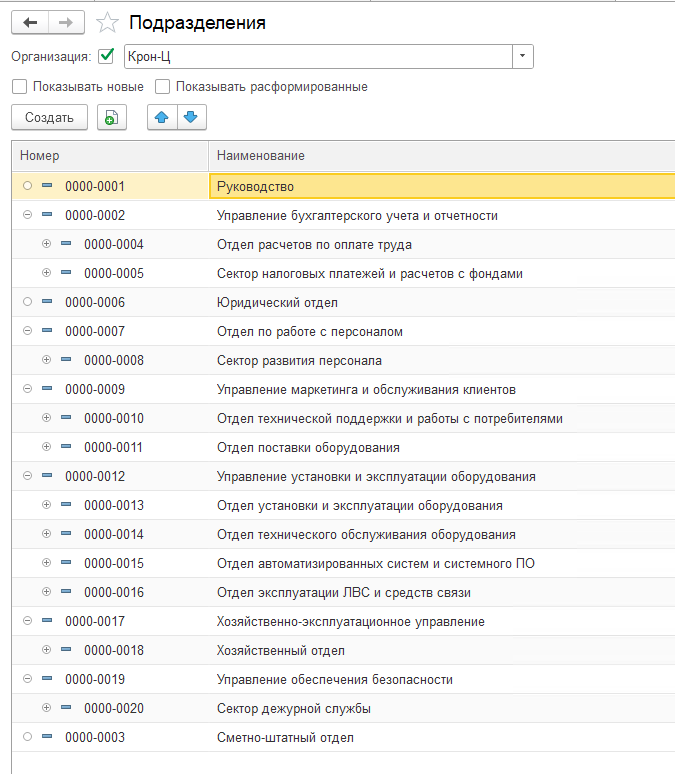Click the row icon next to 0000-0013
This screenshot has height=774, width=675.
tap(66, 505)
